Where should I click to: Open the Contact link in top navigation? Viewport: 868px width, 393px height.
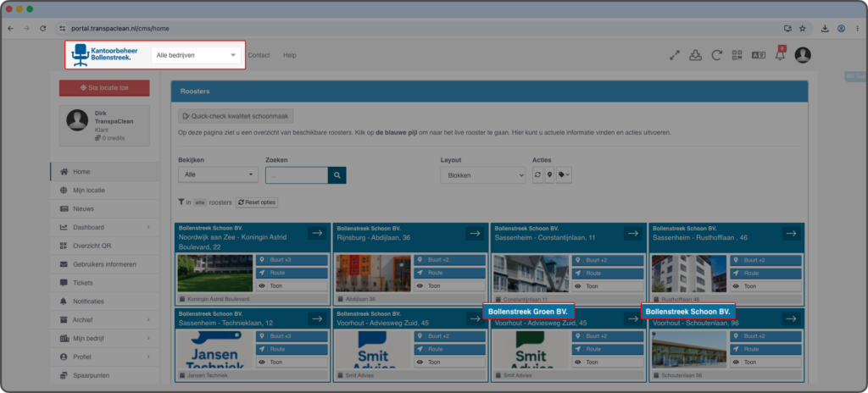[x=259, y=55]
